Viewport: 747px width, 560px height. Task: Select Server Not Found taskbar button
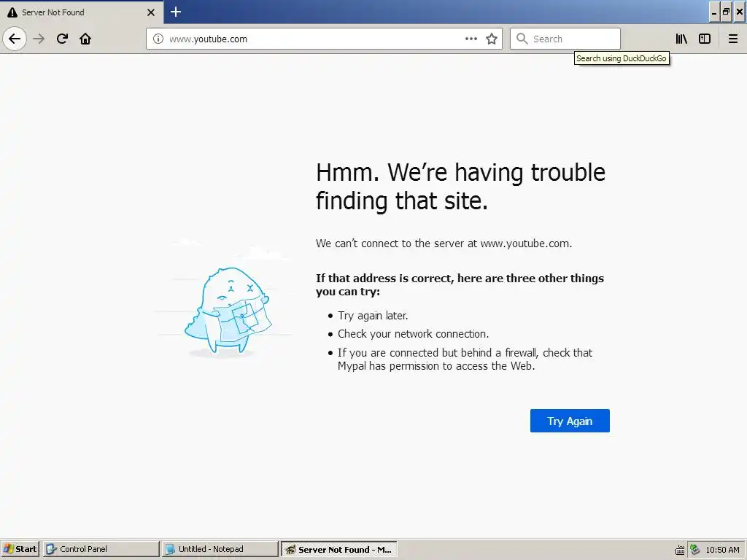click(338, 550)
